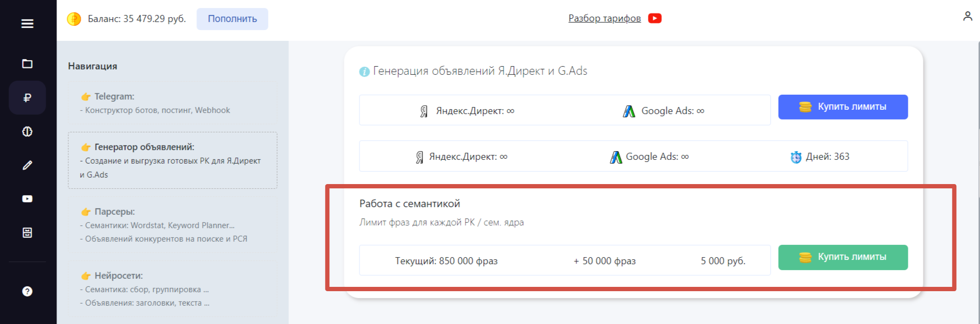Go to Telegram navigation section
Screen dimensions: 980x324
[x=173, y=102]
